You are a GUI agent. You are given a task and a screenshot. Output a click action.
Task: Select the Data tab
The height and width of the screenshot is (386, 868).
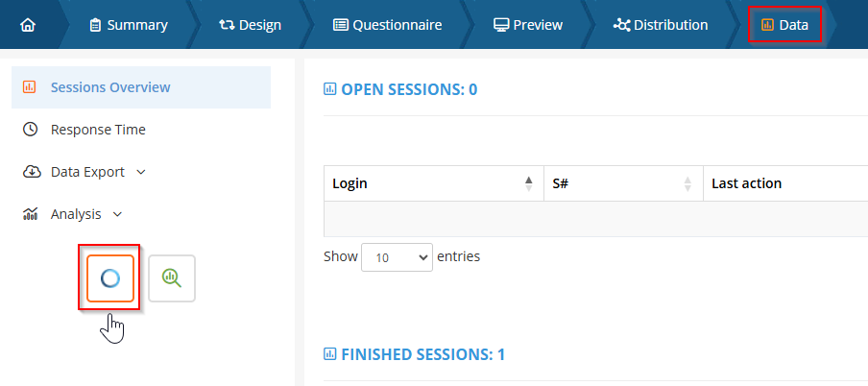coord(784,24)
